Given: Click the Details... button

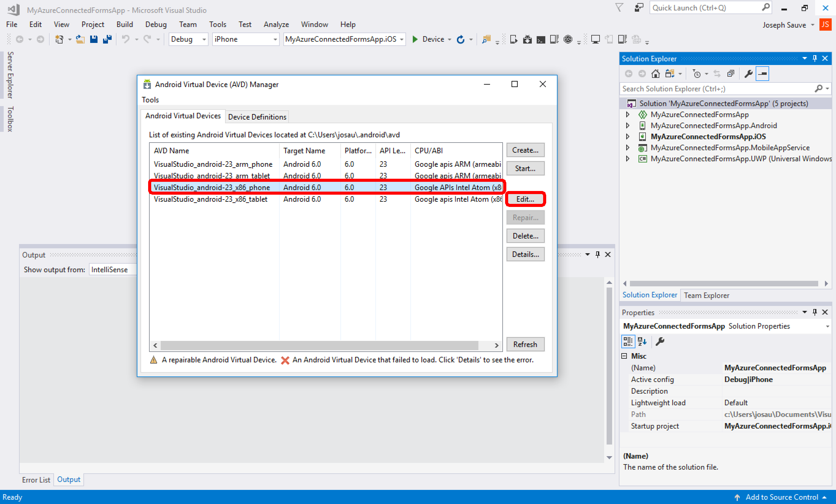Looking at the screenshot, I should click(x=525, y=254).
